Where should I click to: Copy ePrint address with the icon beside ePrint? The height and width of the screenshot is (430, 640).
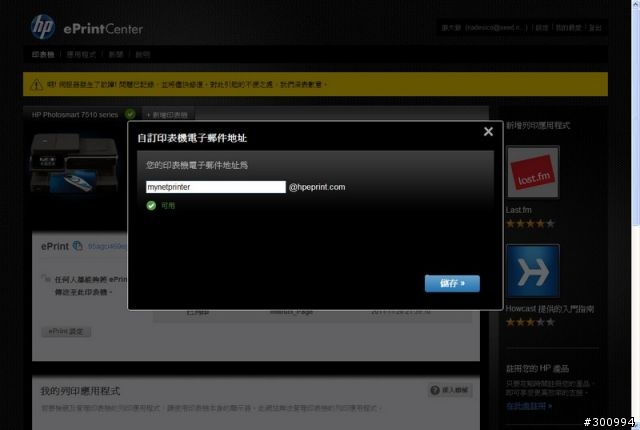[77, 246]
